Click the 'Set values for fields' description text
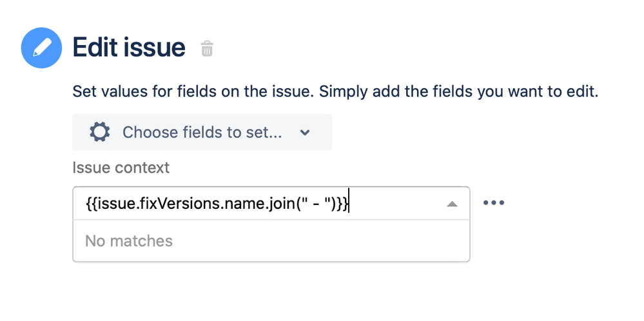 click(335, 92)
